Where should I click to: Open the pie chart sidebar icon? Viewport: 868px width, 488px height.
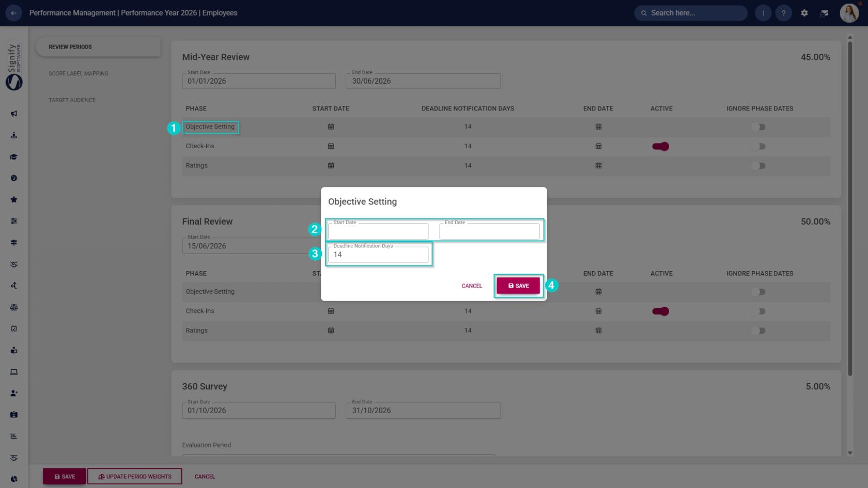coord(14,479)
